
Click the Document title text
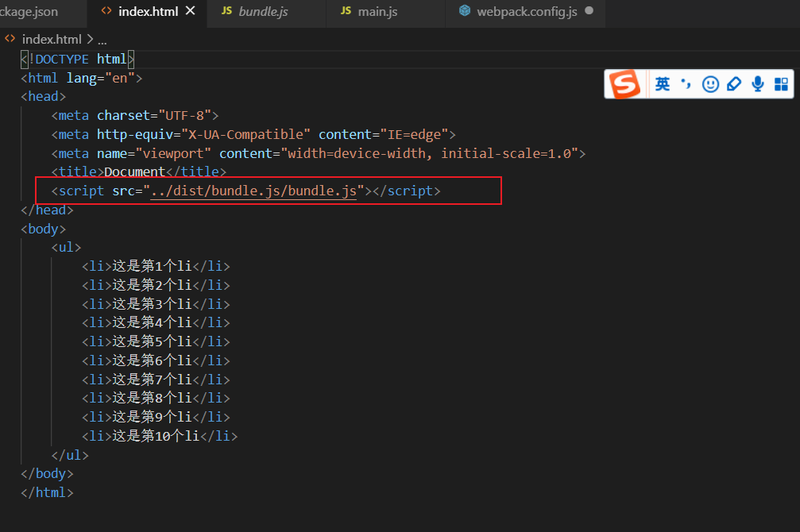[135, 172]
